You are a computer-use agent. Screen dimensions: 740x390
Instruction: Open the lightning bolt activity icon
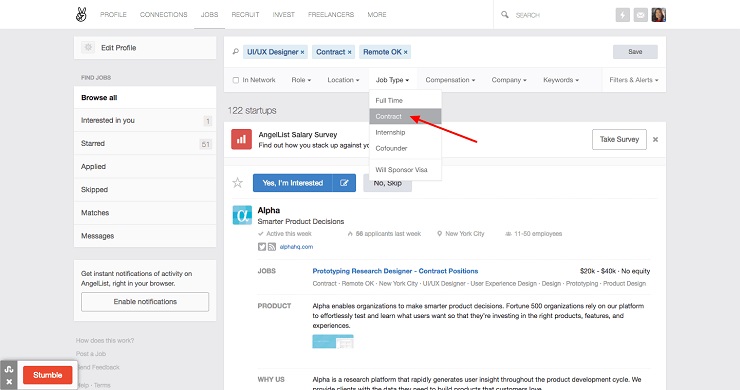click(622, 15)
